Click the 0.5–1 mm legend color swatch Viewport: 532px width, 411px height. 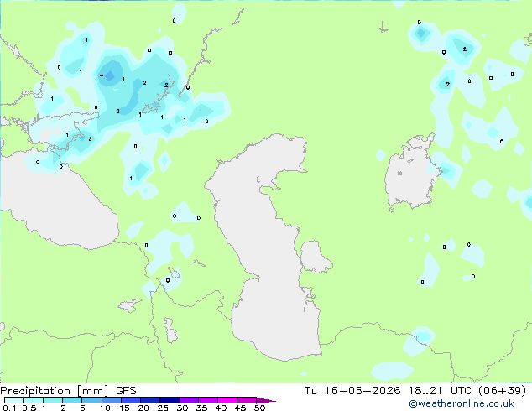34,400
